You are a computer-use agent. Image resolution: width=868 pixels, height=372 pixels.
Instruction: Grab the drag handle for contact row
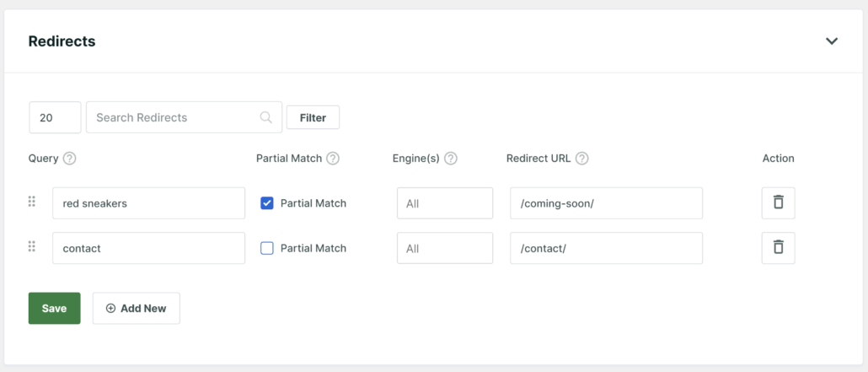[x=31, y=246]
